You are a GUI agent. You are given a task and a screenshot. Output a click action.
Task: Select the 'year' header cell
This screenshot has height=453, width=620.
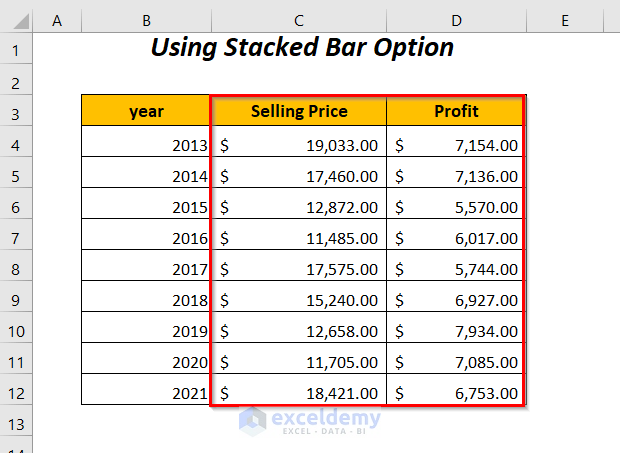(x=147, y=112)
